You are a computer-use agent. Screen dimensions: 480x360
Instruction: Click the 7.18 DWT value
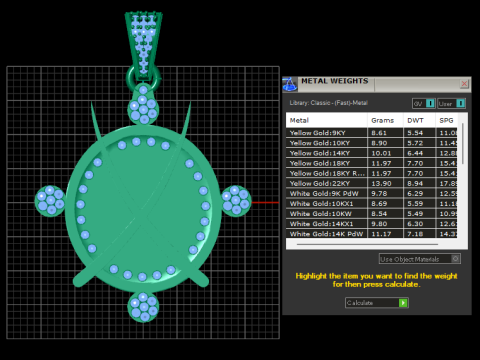415,234
